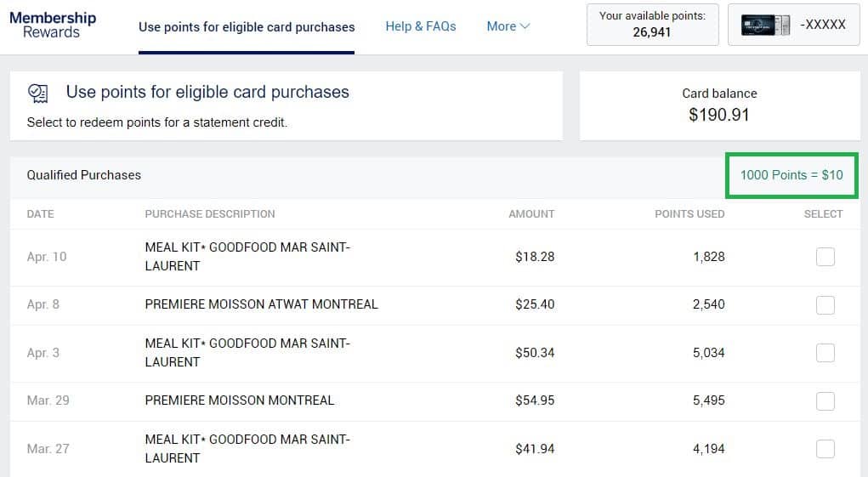Click the Membership Rewards logo
The image size is (868, 477).
53,26
